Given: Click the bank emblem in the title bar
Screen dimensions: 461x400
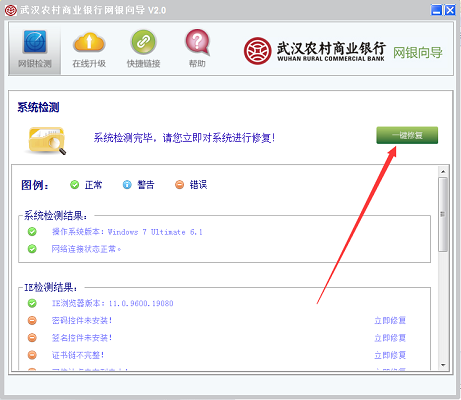Looking at the screenshot, I should pyautogui.click(x=10, y=10).
